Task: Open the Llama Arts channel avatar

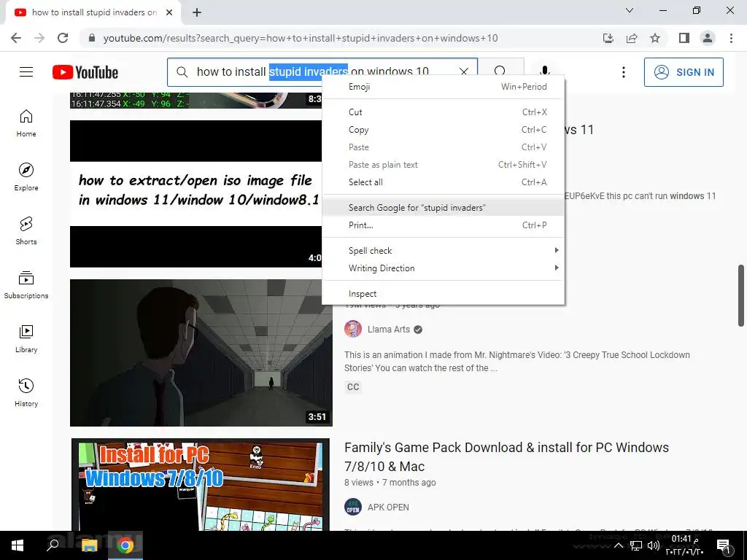Action: pos(353,330)
